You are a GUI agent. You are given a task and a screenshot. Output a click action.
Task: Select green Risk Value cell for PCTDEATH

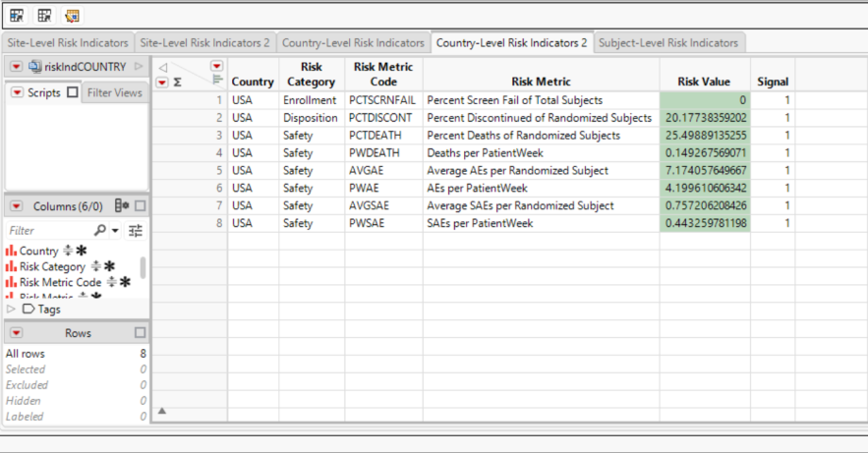(x=704, y=135)
